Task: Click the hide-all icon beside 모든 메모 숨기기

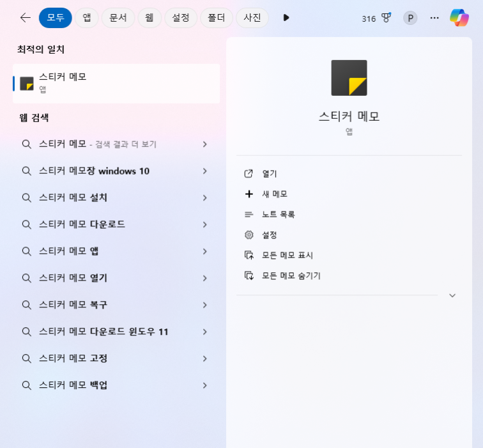Action: tap(249, 275)
